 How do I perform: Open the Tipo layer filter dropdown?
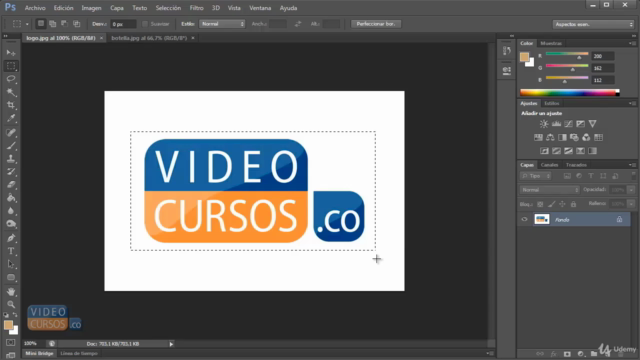(x=536, y=176)
